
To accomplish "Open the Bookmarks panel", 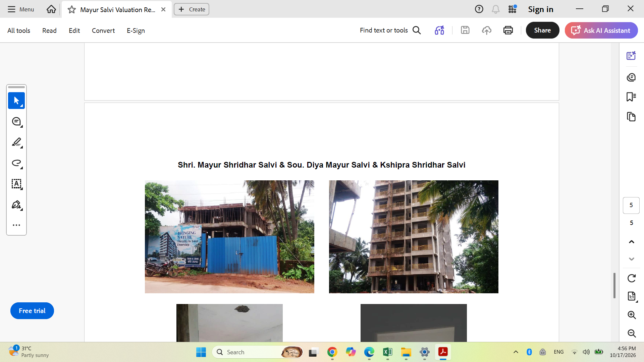I will [631, 97].
